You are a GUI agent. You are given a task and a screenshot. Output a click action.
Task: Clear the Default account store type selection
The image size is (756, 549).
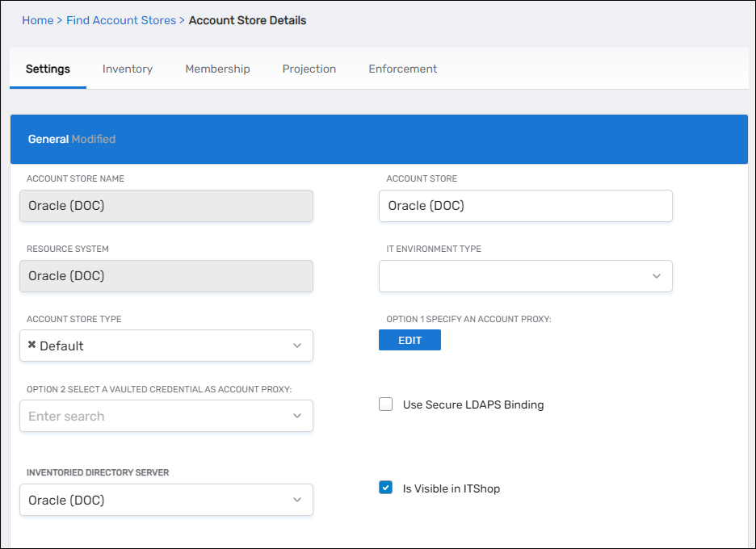tap(31, 345)
